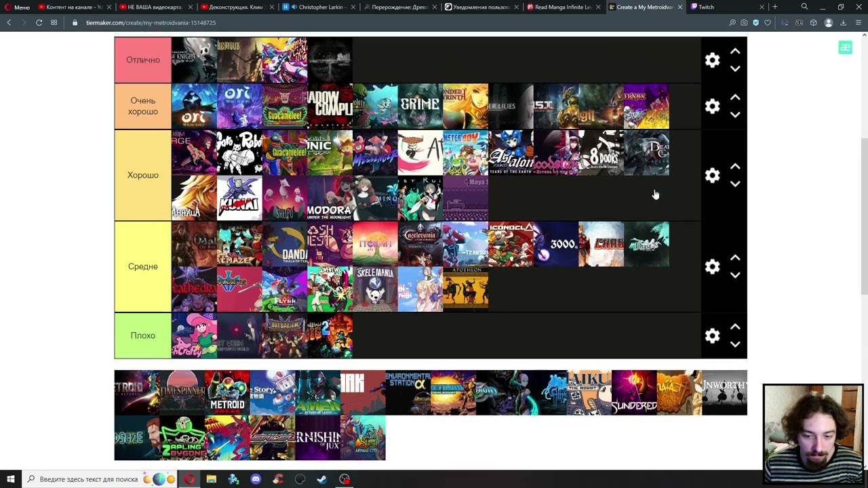Viewport: 868px width, 488px height.
Task: Move the Очень хорошо tier up
Action: 735,98
